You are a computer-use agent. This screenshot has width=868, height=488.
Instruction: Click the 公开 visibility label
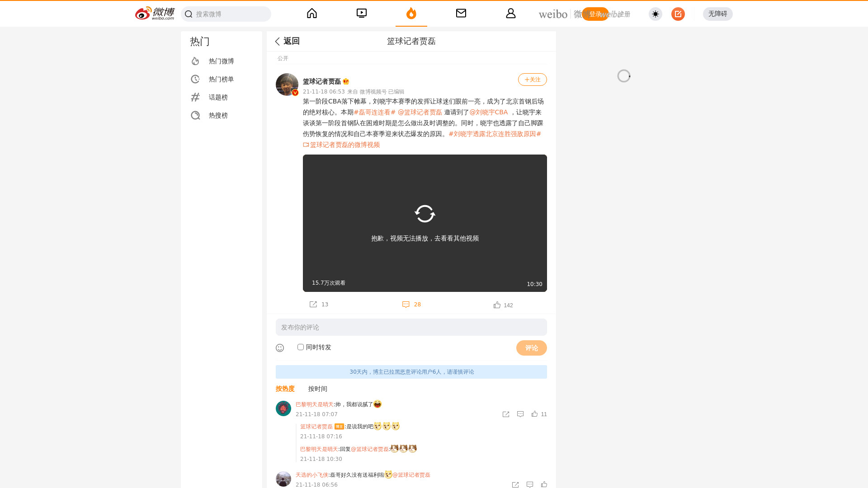tap(283, 58)
